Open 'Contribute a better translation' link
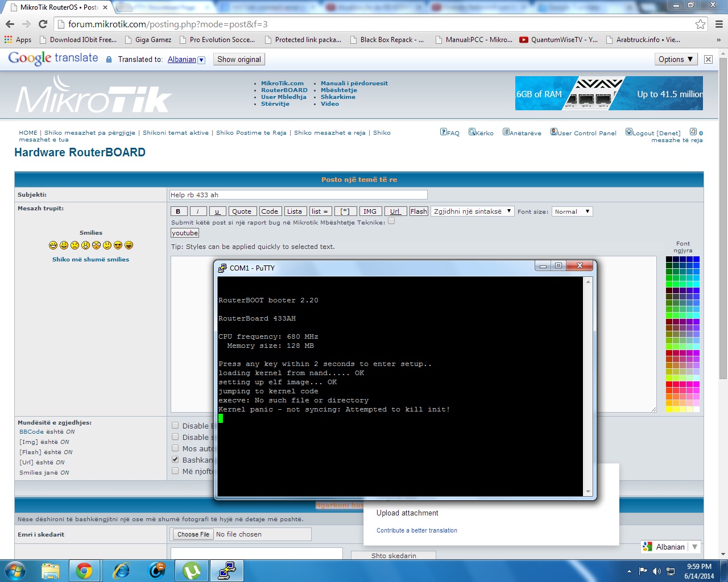Screen dimensions: 728x582 coord(417,530)
